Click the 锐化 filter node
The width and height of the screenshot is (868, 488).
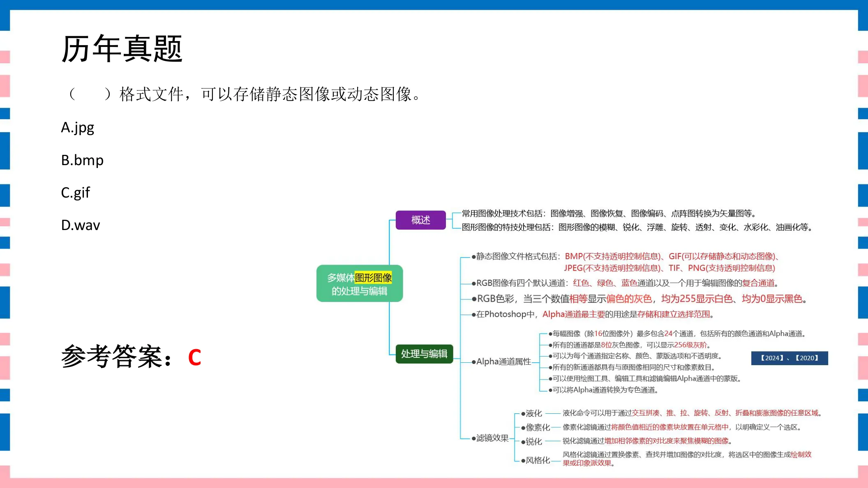[532, 442]
